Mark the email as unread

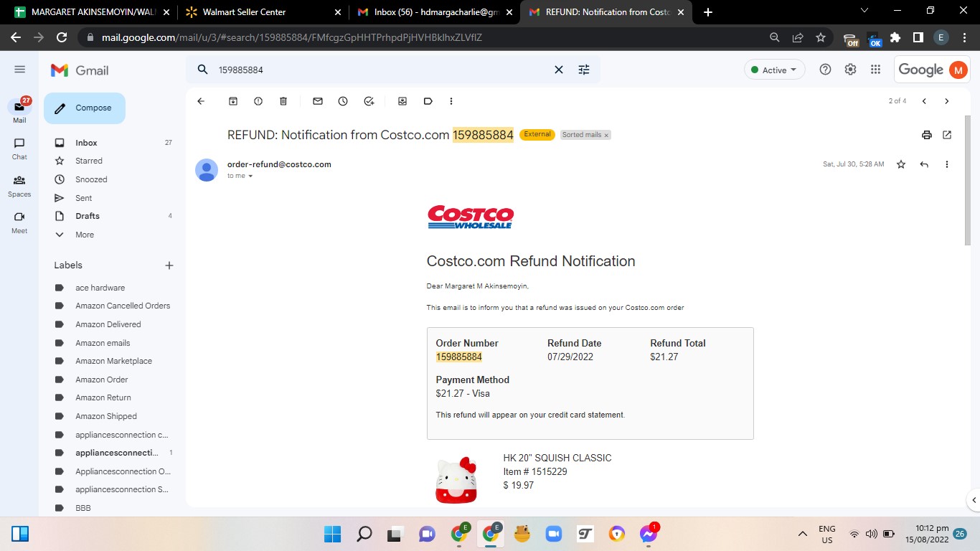tap(318, 101)
